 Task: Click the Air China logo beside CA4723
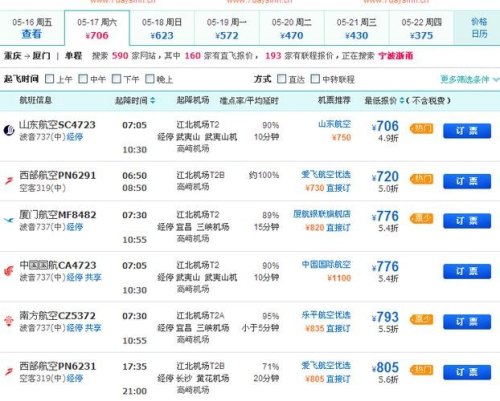(x=9, y=271)
